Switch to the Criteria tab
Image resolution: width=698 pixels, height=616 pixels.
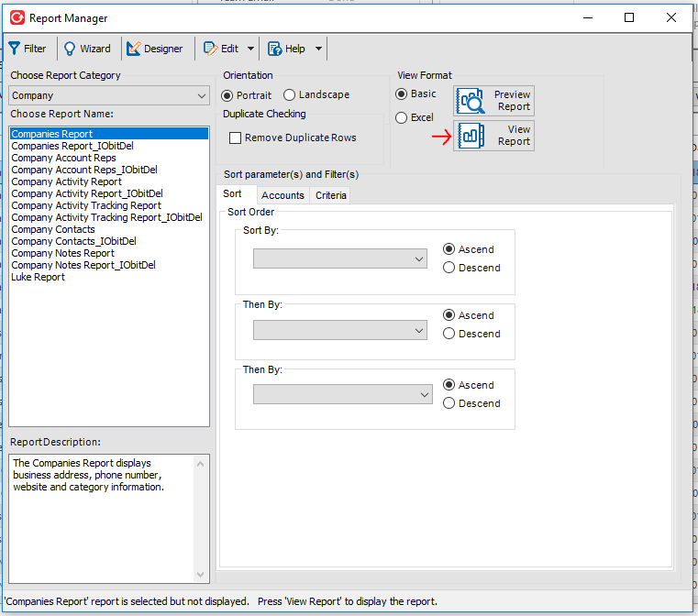tap(331, 195)
